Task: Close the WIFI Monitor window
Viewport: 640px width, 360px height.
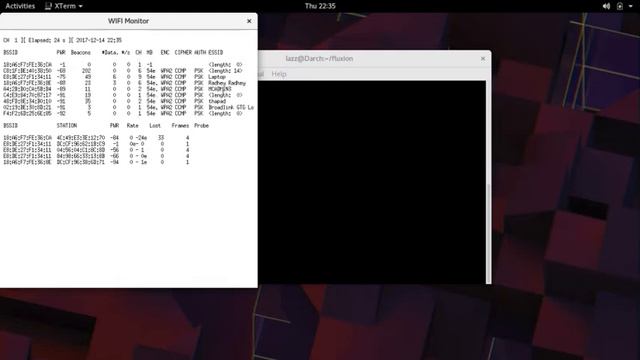Action: [x=249, y=21]
